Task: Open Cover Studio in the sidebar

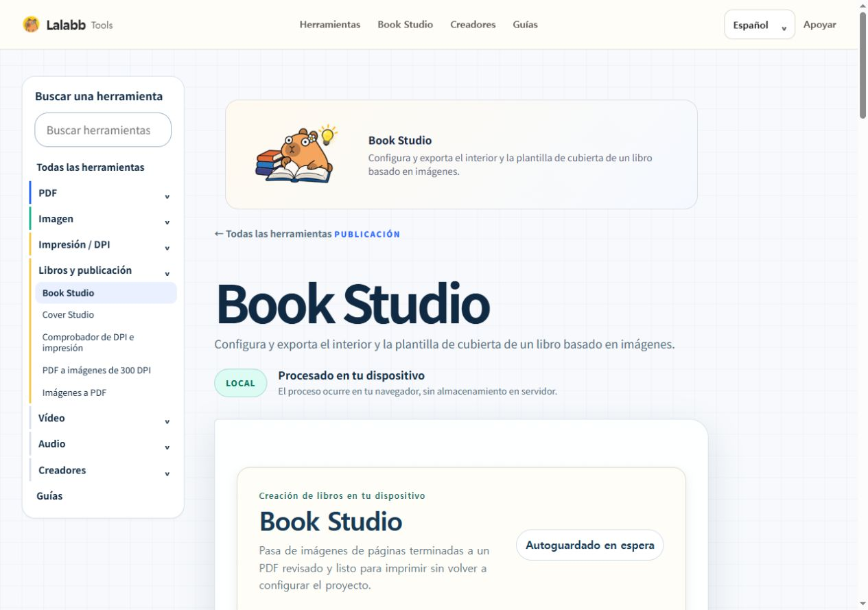Action: (68, 315)
